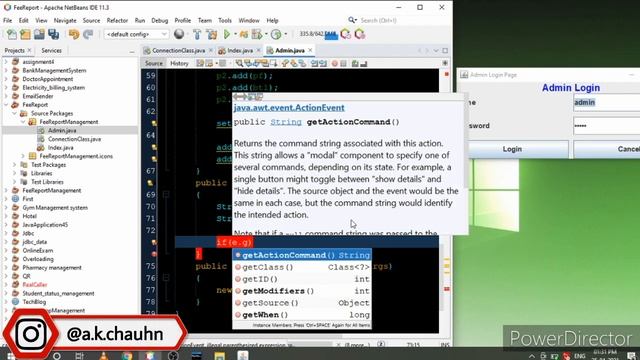Open the default config dropdown
Viewport: 640px width, 360px height.
point(136,34)
